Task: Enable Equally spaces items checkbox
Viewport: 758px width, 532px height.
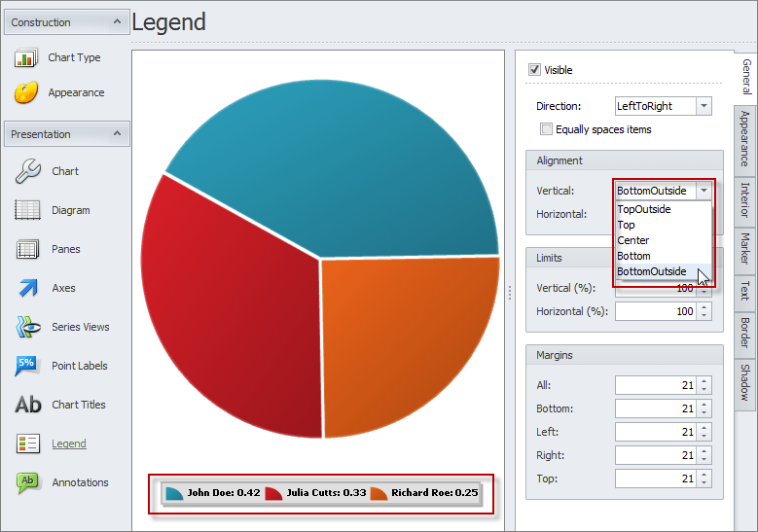Action: [547, 129]
